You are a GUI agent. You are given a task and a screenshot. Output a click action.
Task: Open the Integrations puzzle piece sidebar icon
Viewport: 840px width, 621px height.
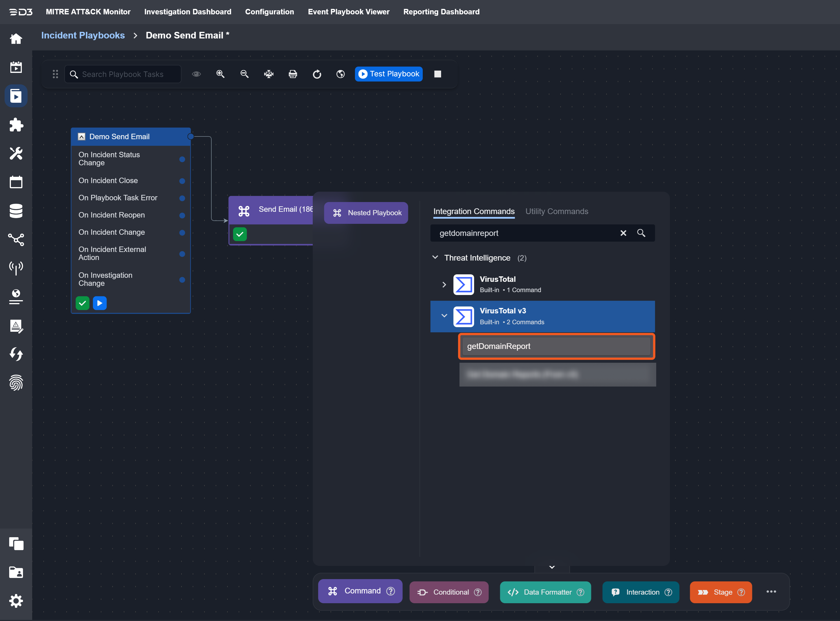tap(16, 125)
